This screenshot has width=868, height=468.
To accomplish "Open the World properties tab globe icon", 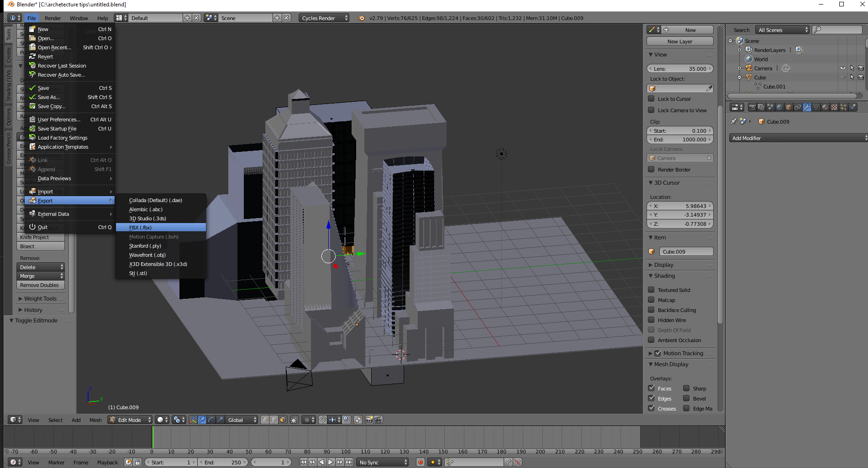I will click(x=779, y=107).
